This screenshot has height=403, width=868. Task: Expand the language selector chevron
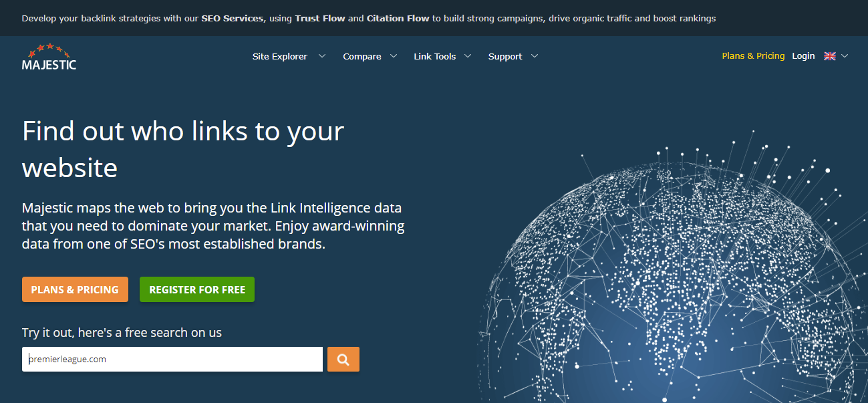pos(845,56)
